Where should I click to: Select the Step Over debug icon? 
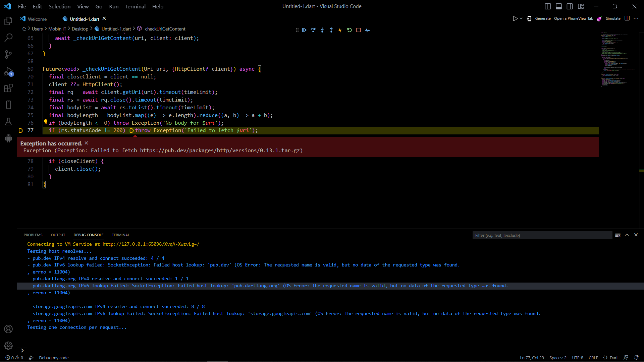click(313, 30)
